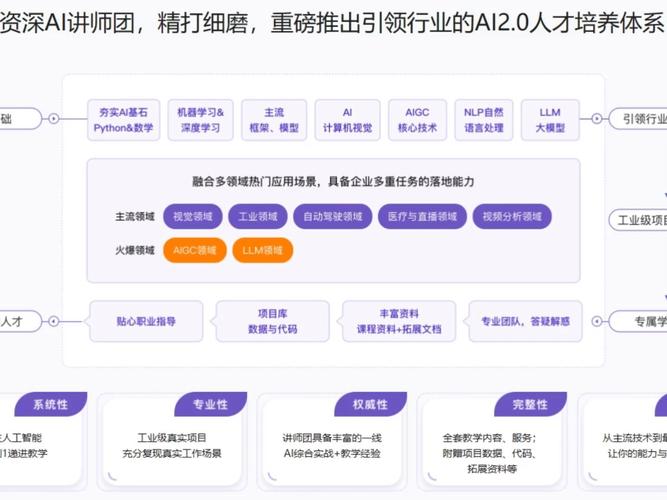Select the 工业领域 pill
667x500 pixels.
click(x=258, y=217)
